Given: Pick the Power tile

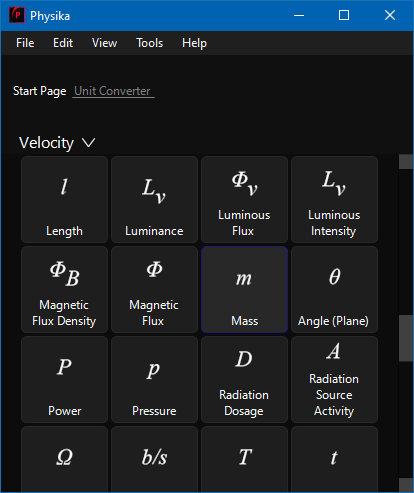Looking at the screenshot, I should pos(64,379).
